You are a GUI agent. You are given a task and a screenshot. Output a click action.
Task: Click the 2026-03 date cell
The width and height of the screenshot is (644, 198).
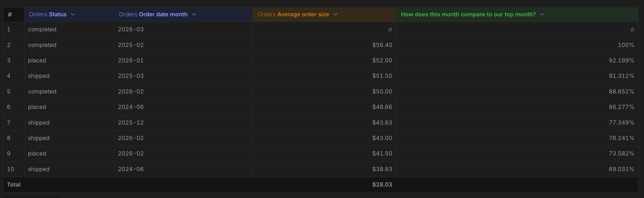coord(131,29)
